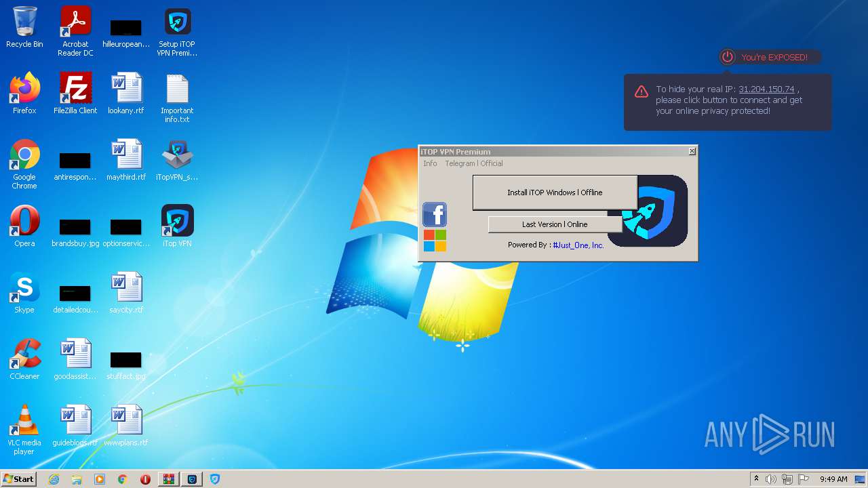
Task: Switch to dark iTOP installer taskbar item
Action: (x=192, y=479)
